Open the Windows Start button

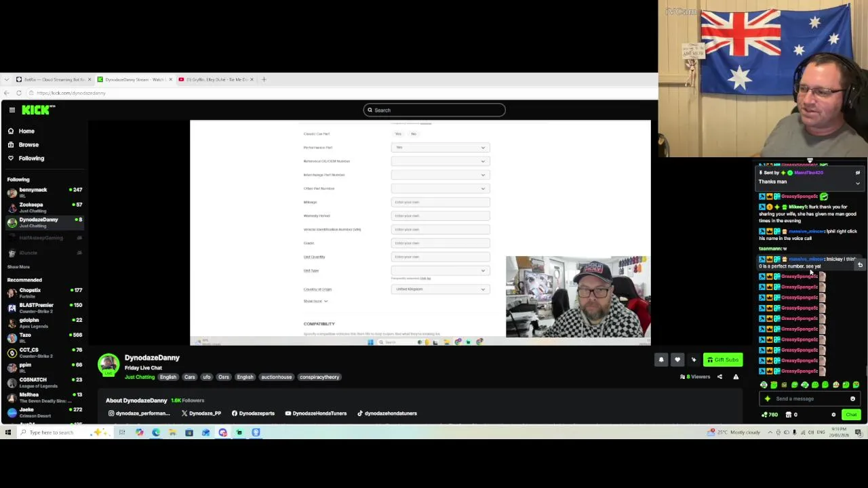point(8,432)
